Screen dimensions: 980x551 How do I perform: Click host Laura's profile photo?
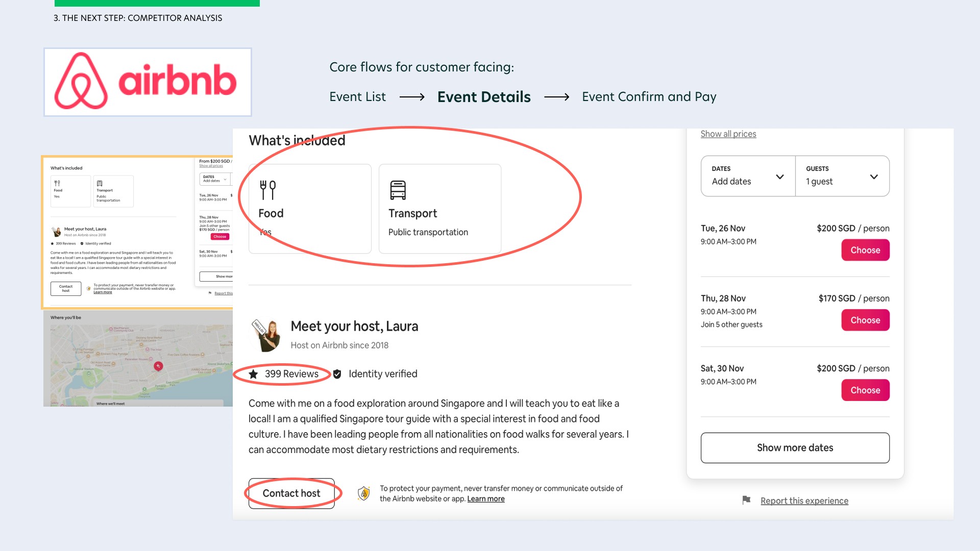[266, 336]
